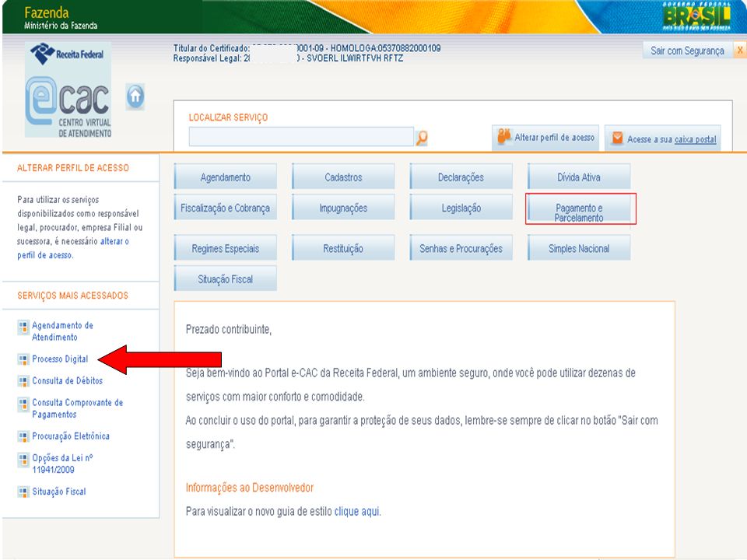The height and width of the screenshot is (560, 747).
Task: Follow the 'clique aqui' style guide link
Action: pyautogui.click(x=357, y=512)
